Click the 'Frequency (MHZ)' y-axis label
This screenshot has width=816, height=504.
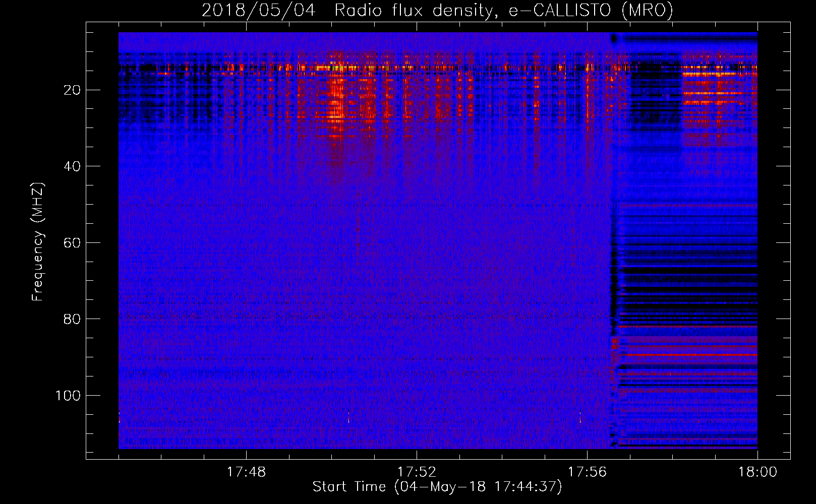pyautogui.click(x=38, y=241)
